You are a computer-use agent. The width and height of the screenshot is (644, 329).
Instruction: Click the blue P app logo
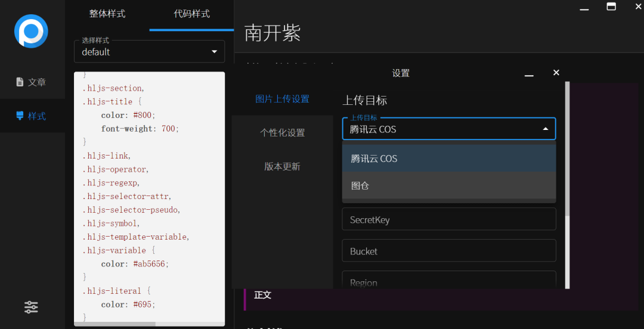[x=31, y=31]
